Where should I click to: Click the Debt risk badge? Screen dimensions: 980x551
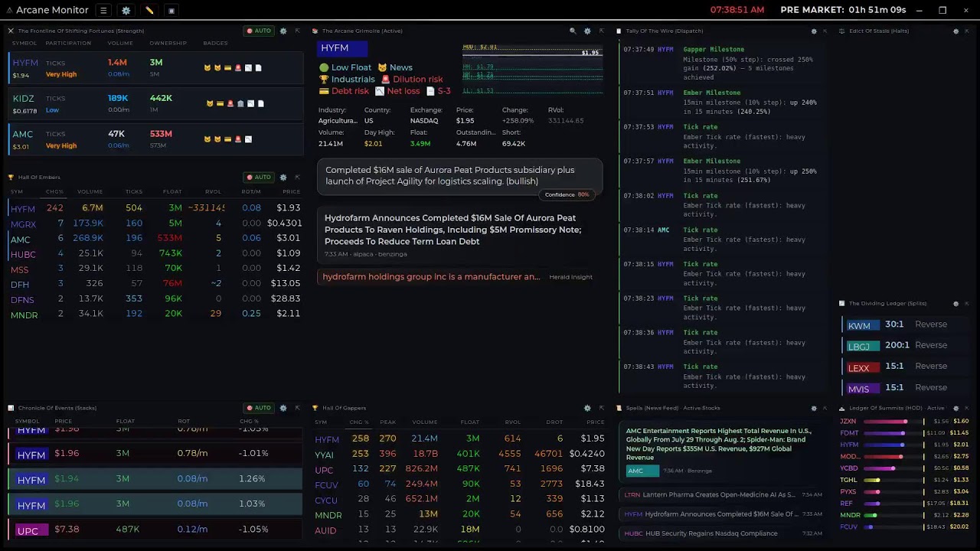coord(344,90)
